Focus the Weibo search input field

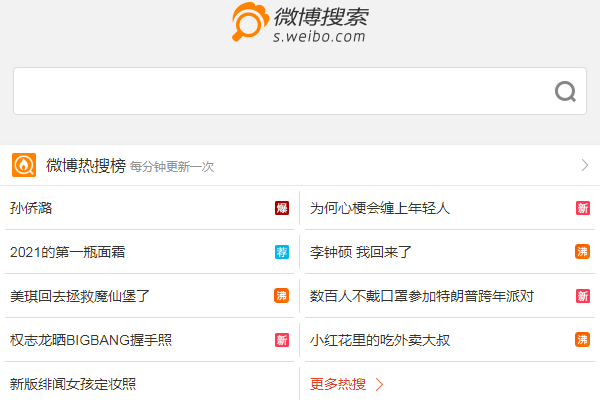coord(300,91)
